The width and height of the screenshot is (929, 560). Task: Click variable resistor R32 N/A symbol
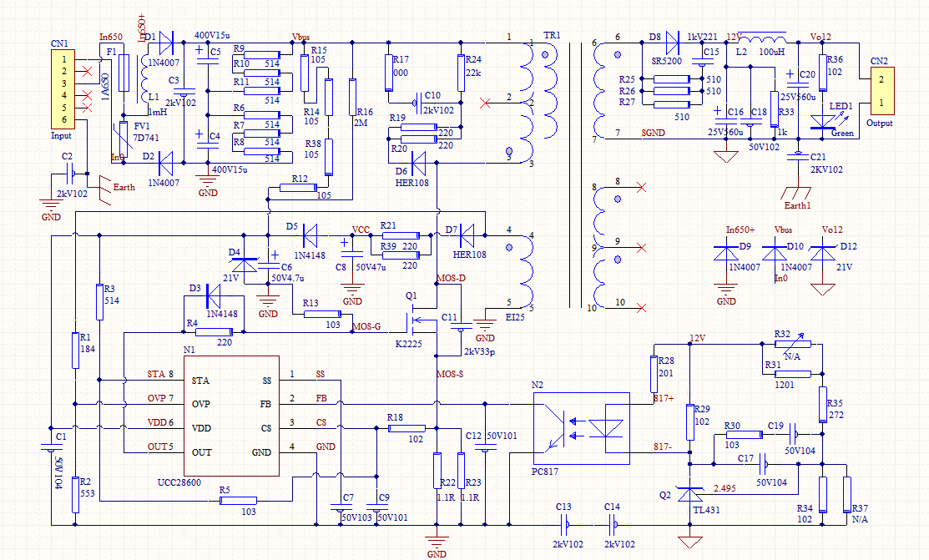pyautogui.click(x=793, y=344)
